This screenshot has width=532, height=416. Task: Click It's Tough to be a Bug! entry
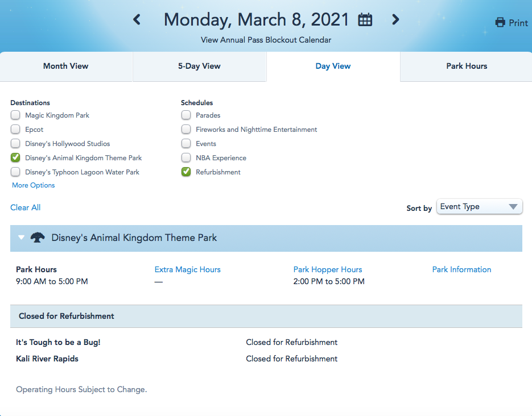coord(58,343)
